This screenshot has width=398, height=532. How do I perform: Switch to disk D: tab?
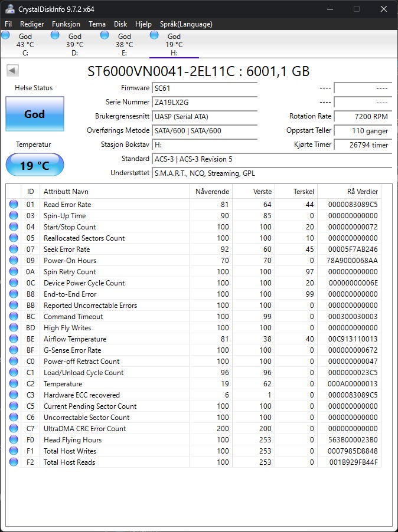click(x=75, y=44)
